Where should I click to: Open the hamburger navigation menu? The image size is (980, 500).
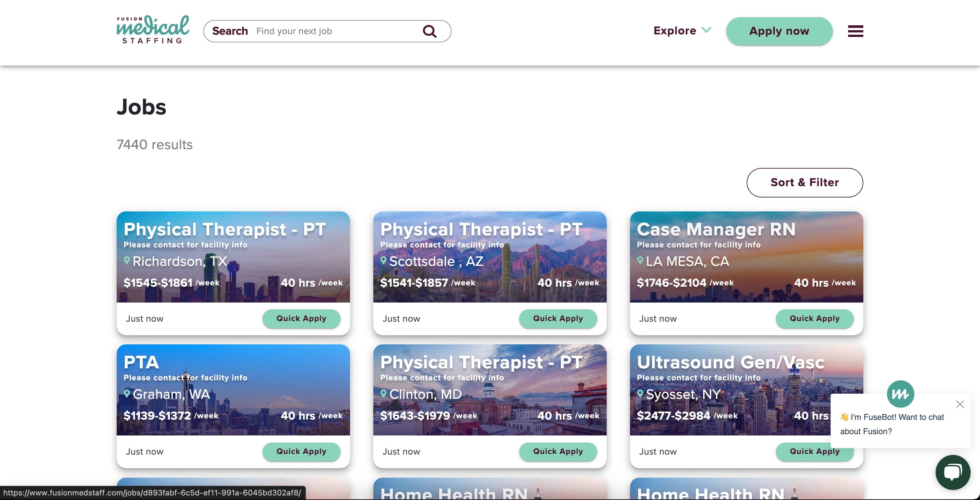point(855,31)
